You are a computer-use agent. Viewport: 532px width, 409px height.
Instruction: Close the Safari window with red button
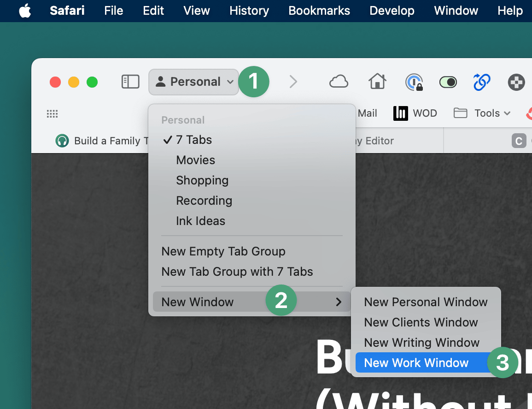pos(55,82)
